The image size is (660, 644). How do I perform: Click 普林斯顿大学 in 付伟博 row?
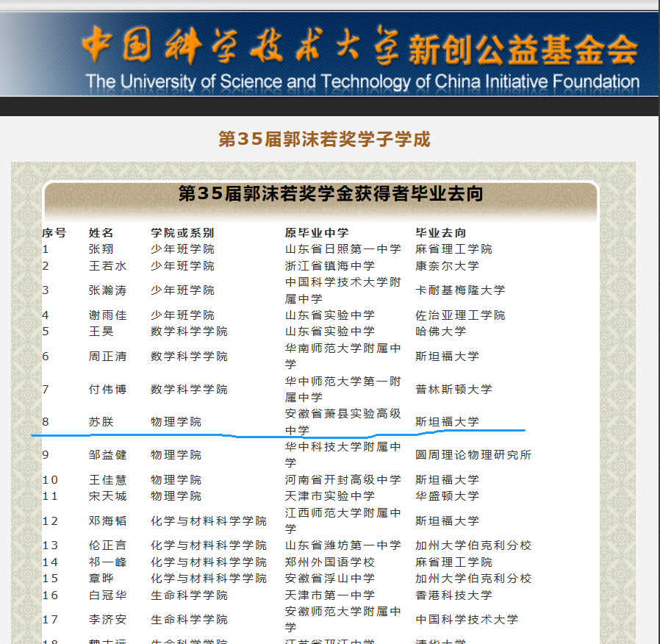pyautogui.click(x=453, y=390)
